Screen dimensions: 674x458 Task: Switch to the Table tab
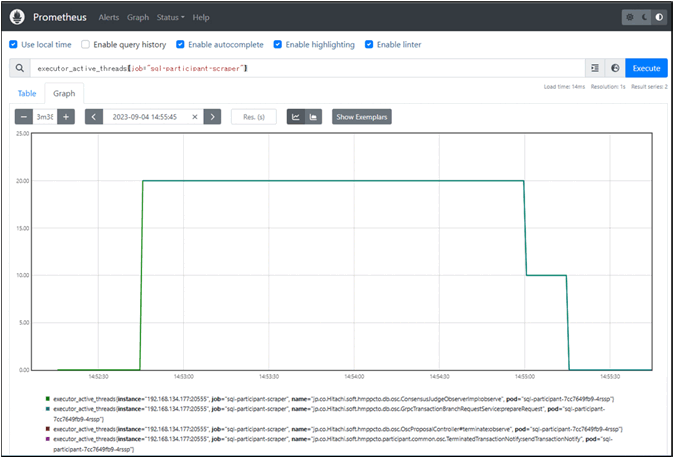26,93
